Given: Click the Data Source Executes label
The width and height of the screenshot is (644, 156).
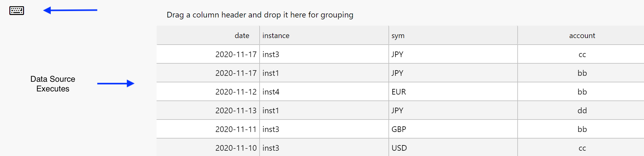Looking at the screenshot, I should (53, 84).
